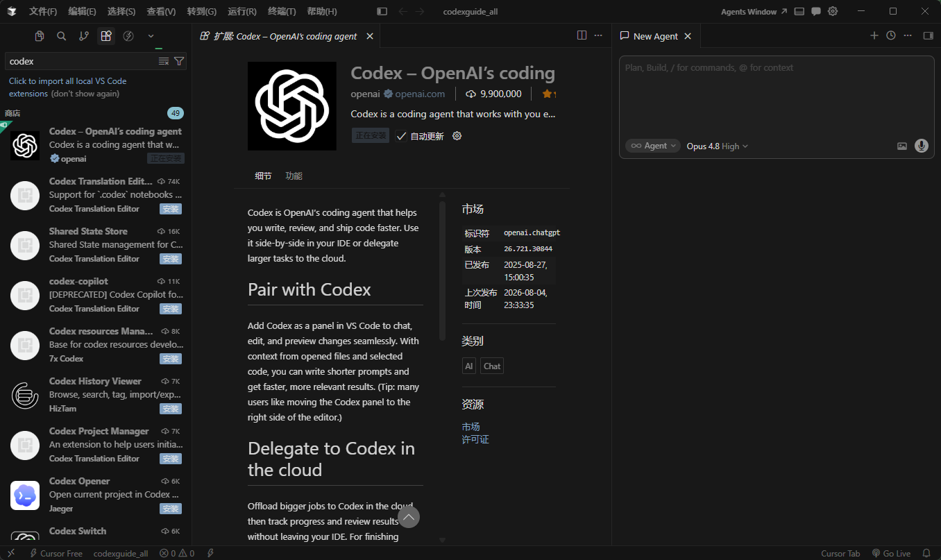941x560 pixels.
Task: Open the 查看(V) menu
Action: [161, 12]
